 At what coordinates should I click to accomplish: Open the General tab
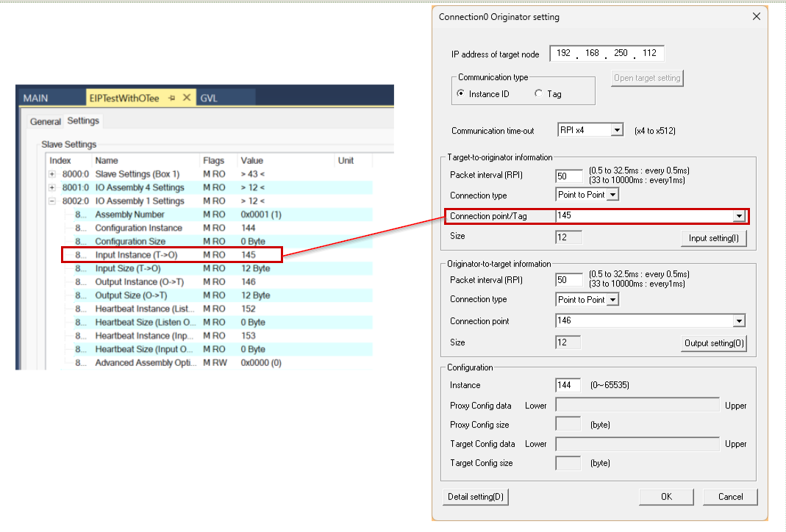46,121
